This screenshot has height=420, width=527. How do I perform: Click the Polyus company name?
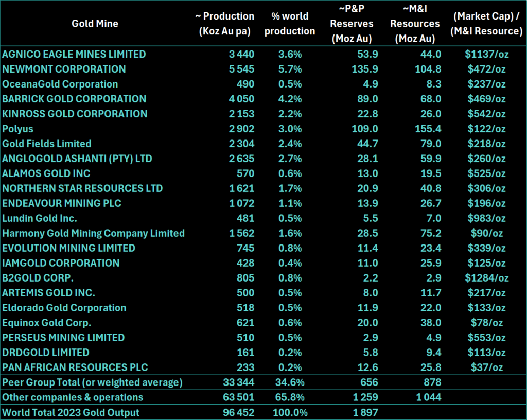tap(18, 129)
